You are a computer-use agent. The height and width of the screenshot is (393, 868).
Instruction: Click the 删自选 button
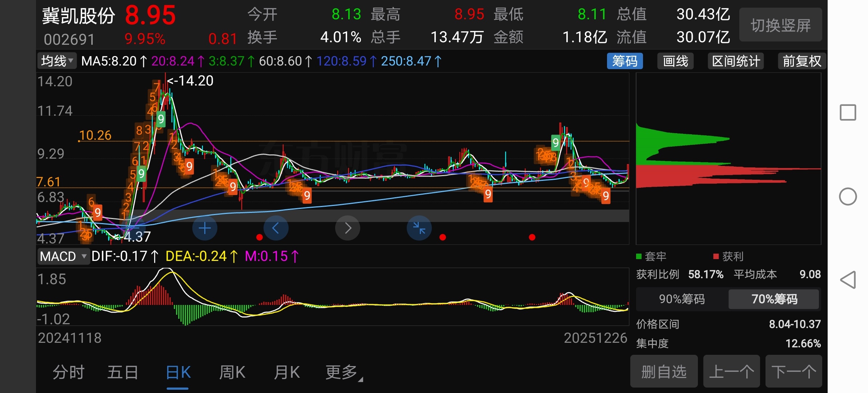click(664, 372)
